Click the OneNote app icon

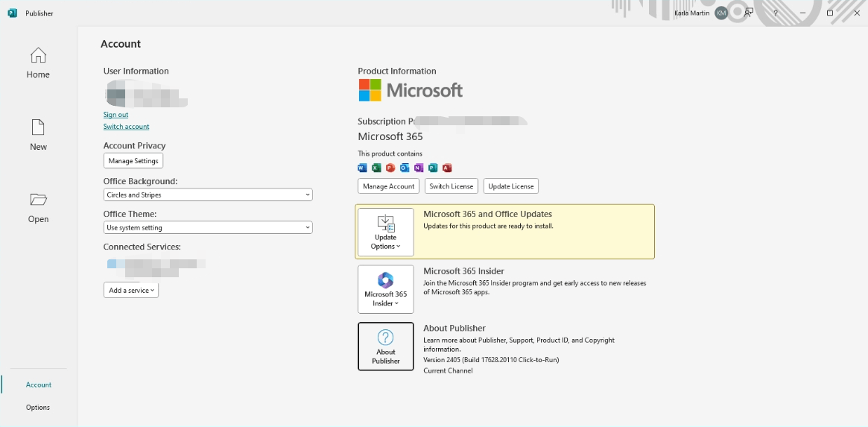click(419, 168)
